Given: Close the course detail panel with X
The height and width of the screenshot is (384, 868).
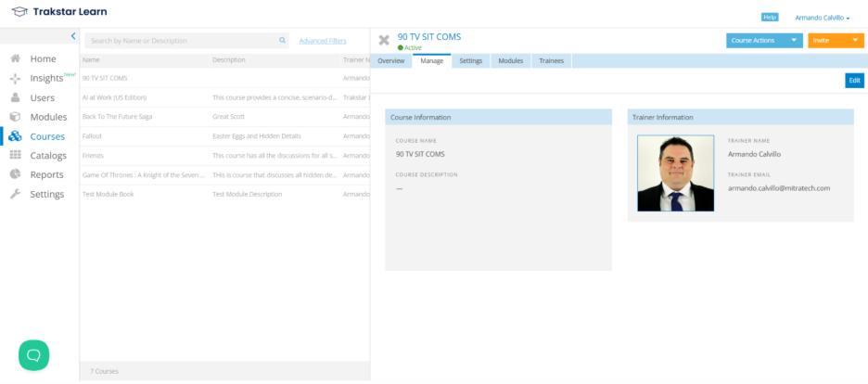Looking at the screenshot, I should coord(384,41).
